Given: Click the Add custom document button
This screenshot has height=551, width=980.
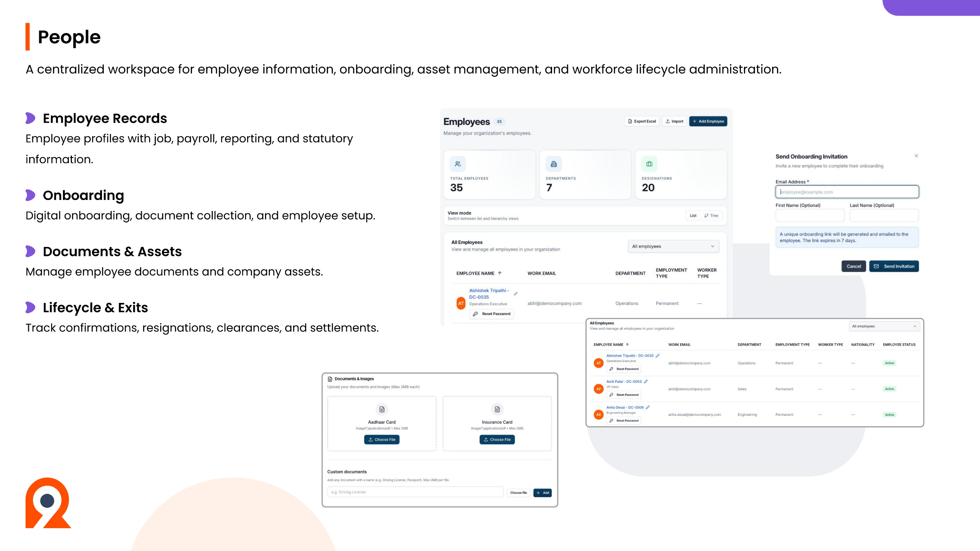Looking at the screenshot, I should click(x=543, y=493).
